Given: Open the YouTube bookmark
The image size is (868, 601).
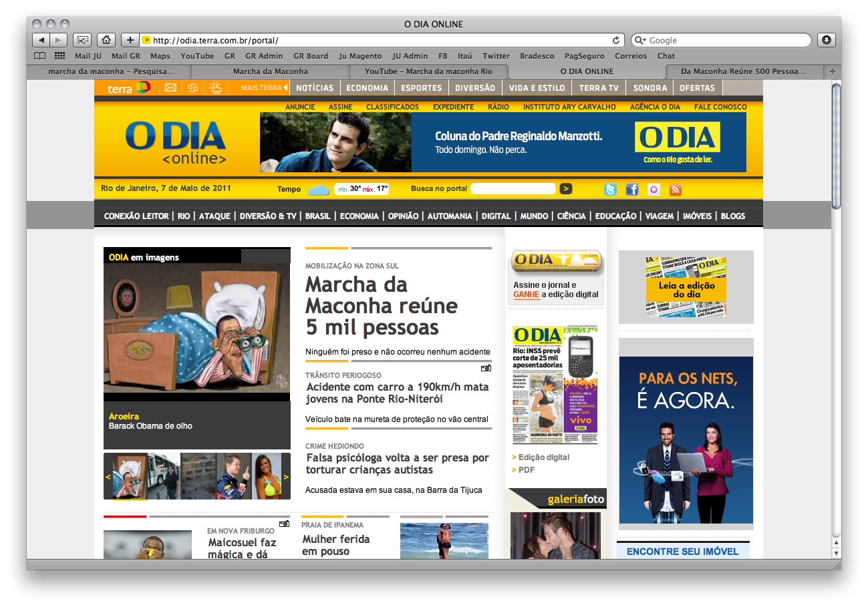Looking at the screenshot, I should point(197,56).
